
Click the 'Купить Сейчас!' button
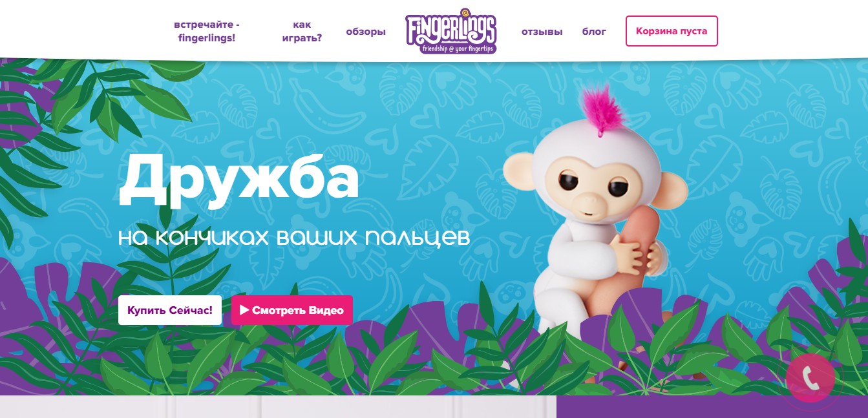pos(170,310)
